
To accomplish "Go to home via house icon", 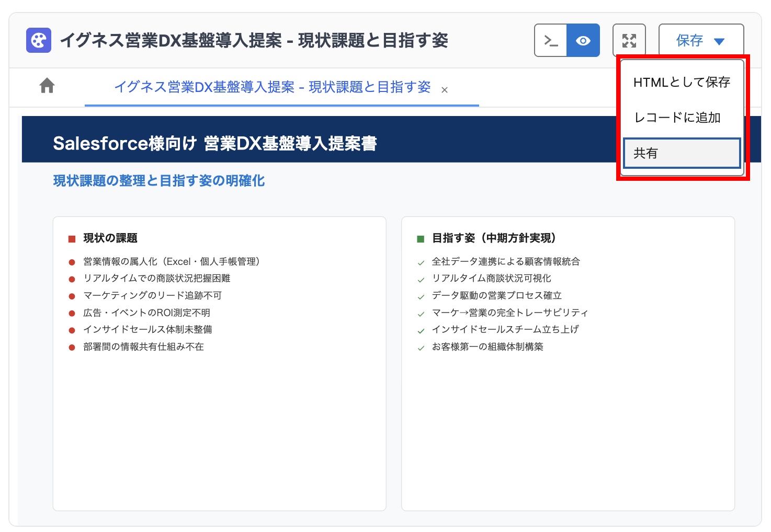I will tap(47, 85).
